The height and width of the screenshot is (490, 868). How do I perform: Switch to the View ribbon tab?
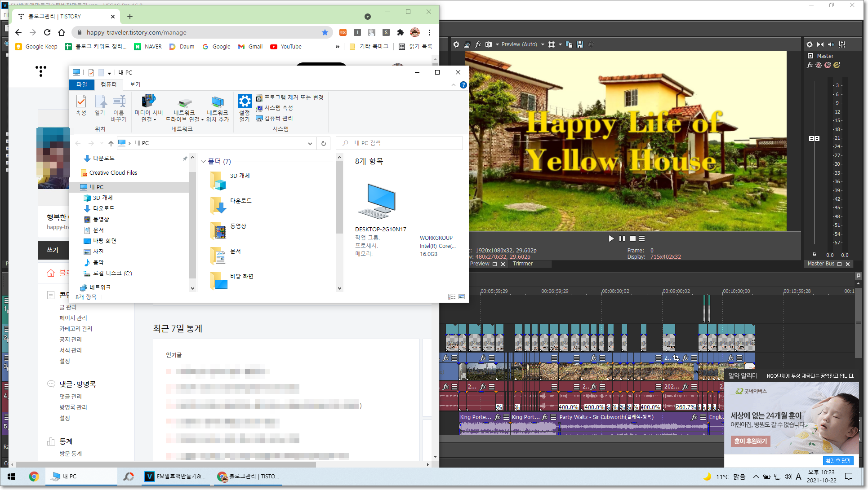tap(135, 84)
